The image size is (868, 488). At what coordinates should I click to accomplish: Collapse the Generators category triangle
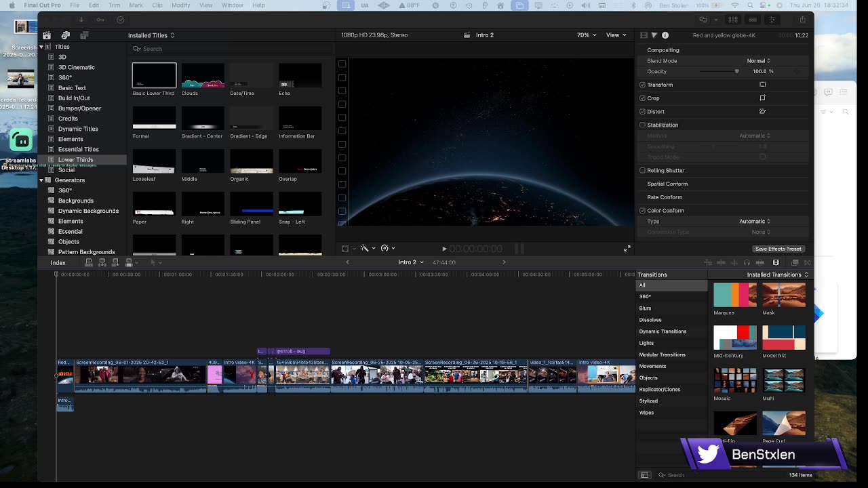41,180
